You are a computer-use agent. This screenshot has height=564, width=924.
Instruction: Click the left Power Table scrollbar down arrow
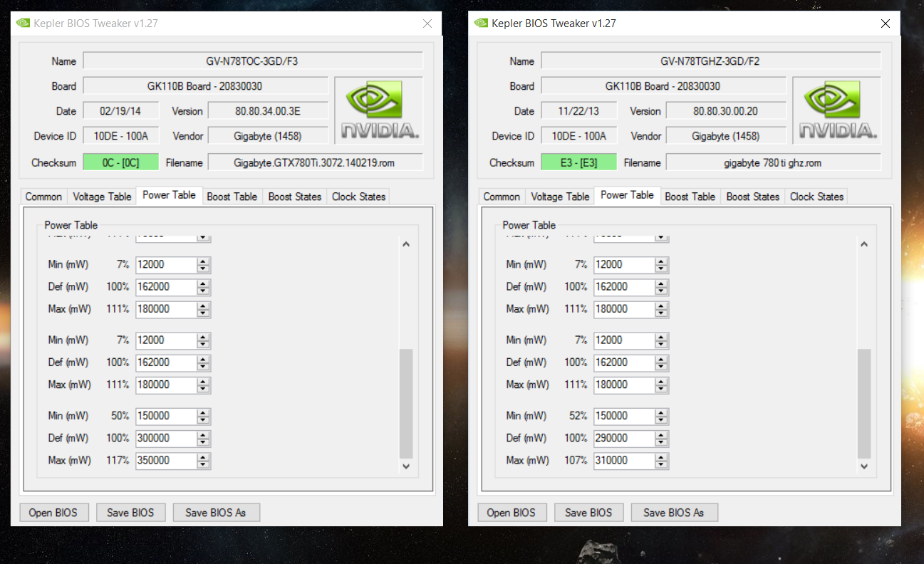406,466
